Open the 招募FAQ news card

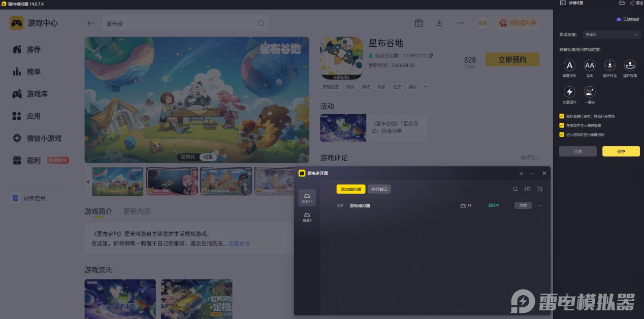[x=120, y=299]
